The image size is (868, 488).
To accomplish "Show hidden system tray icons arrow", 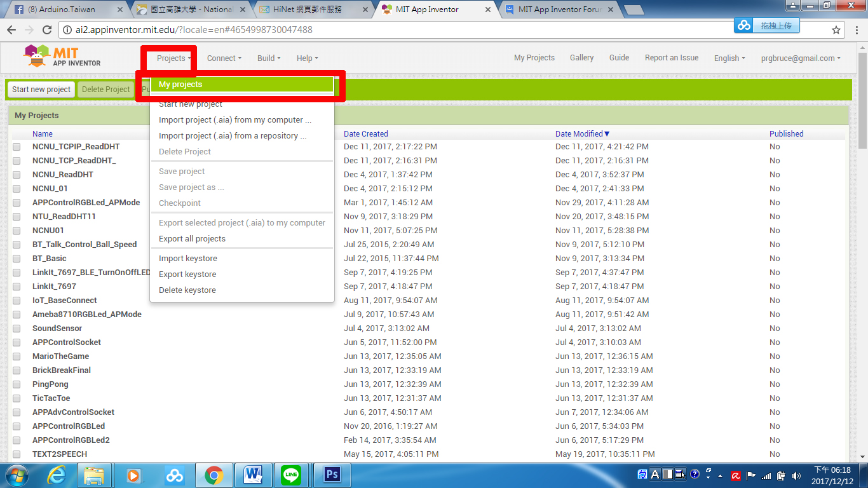I will 720,475.
